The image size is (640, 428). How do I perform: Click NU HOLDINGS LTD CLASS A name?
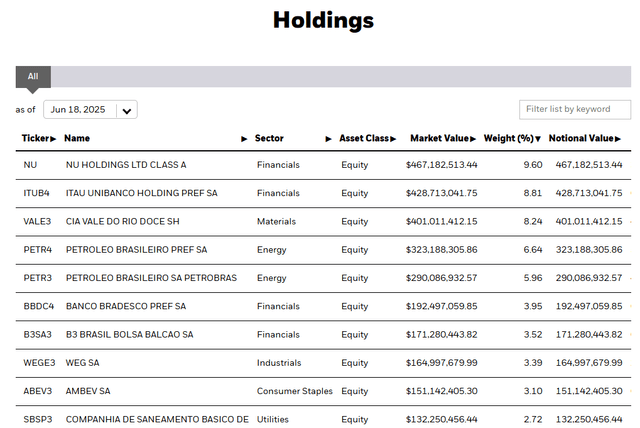(x=126, y=165)
